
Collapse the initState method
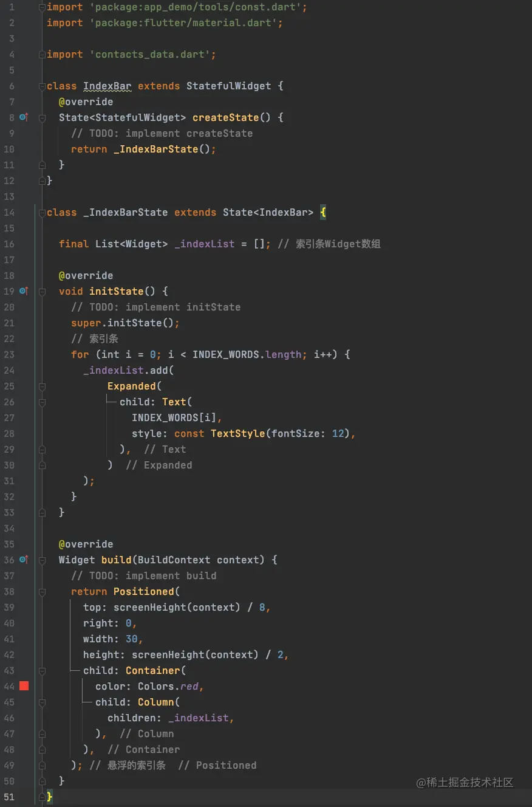42,292
